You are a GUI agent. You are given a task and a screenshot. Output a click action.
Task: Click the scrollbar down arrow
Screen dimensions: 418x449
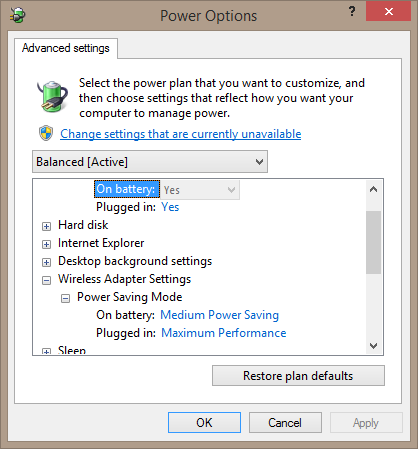tap(374, 346)
